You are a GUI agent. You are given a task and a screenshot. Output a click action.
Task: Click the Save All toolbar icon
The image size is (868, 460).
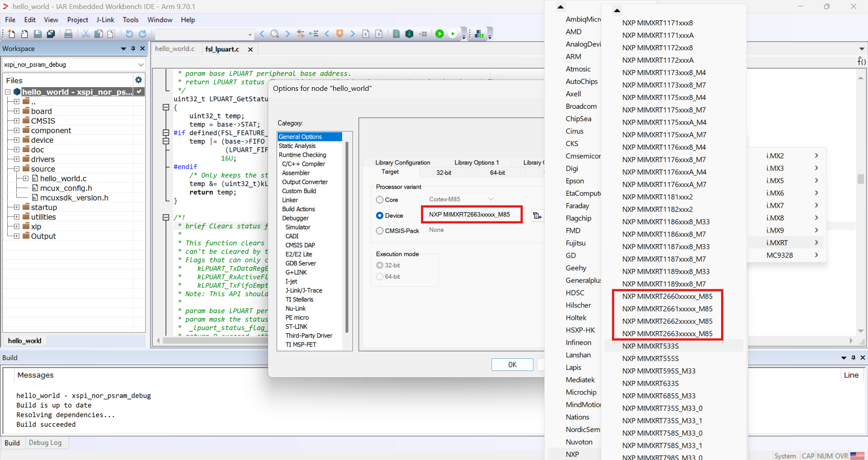click(51, 34)
